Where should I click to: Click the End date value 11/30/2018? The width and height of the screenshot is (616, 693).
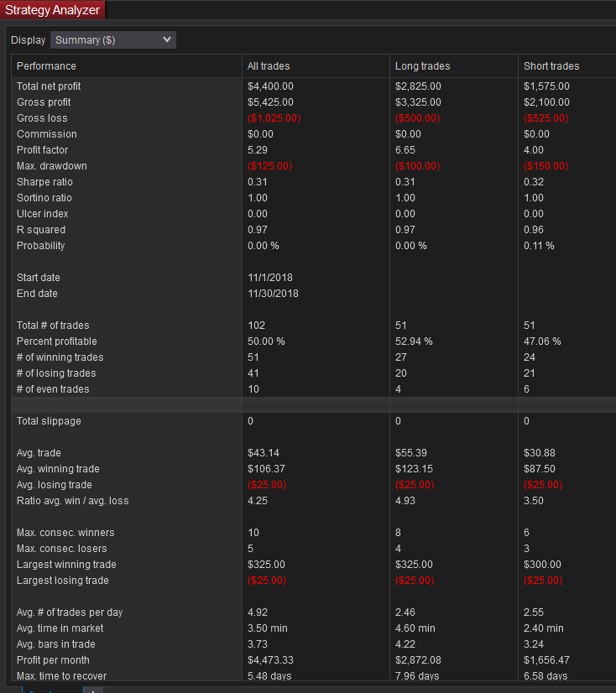(x=273, y=294)
